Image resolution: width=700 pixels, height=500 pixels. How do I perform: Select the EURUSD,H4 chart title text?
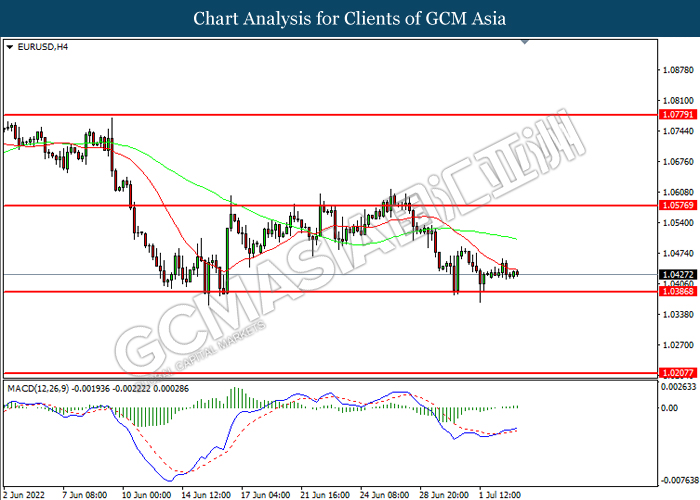click(43, 47)
